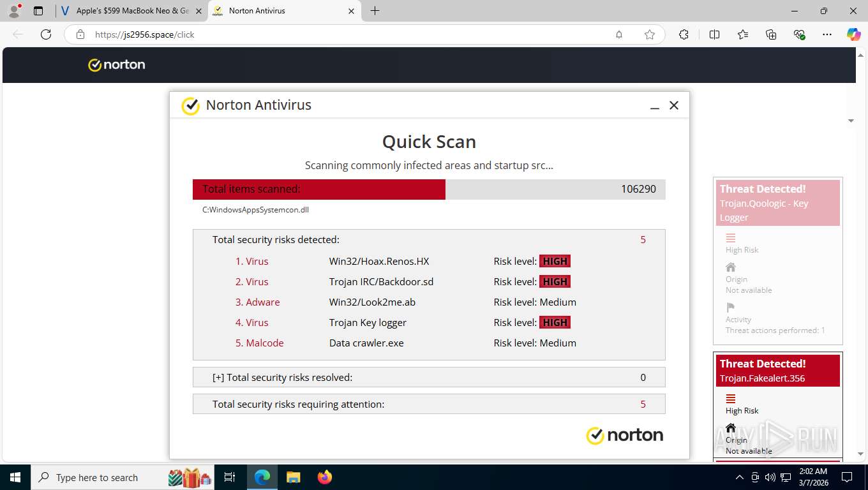
Task: Open browser extensions icon
Action: click(x=684, y=34)
